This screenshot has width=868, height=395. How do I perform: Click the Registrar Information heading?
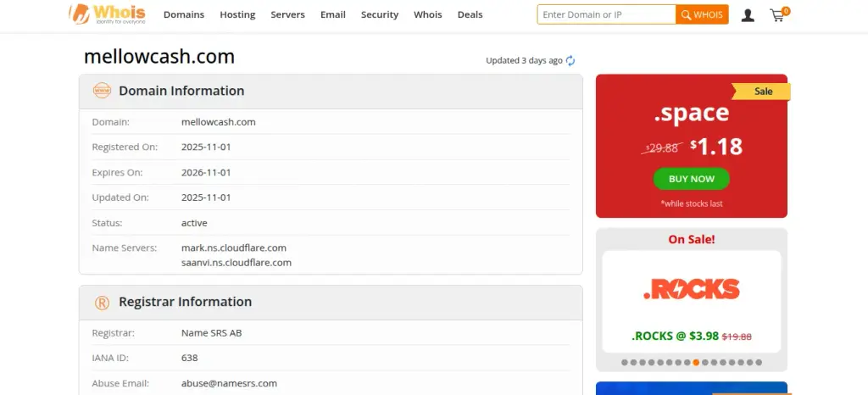186,302
